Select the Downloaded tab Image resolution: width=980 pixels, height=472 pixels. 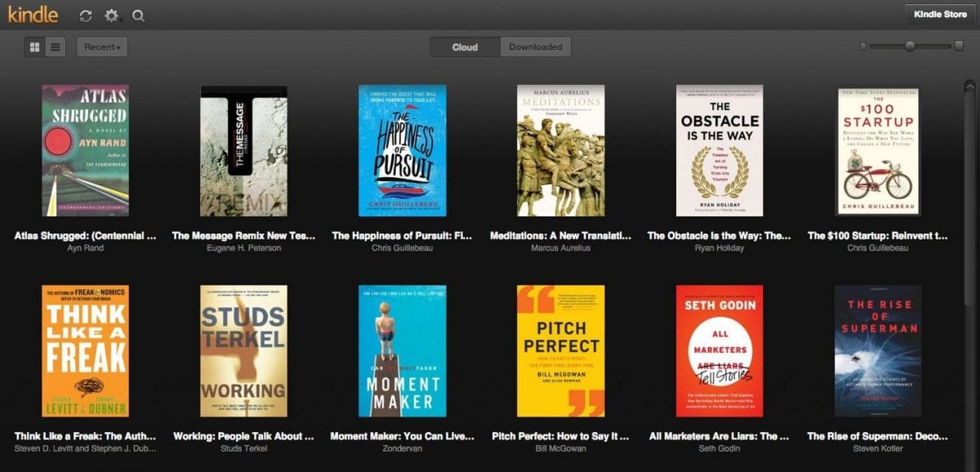pos(536,47)
